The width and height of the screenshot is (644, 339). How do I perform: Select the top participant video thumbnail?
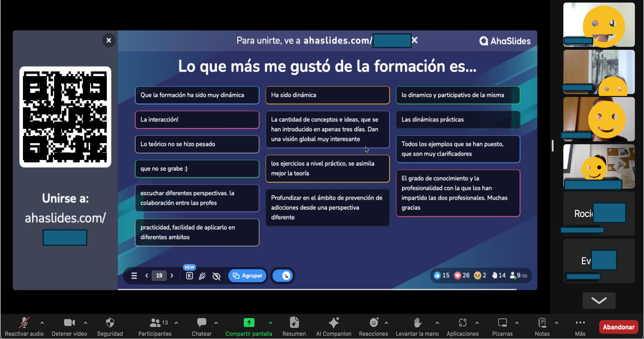click(599, 24)
